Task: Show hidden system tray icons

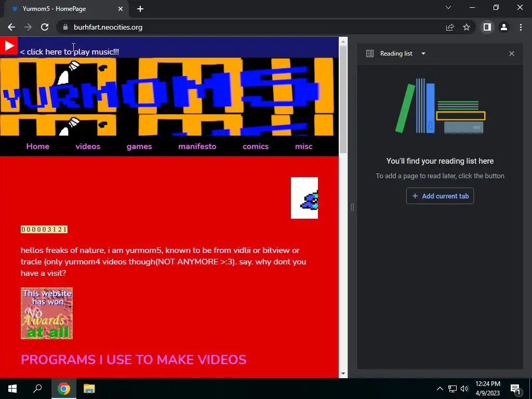Action: point(440,389)
